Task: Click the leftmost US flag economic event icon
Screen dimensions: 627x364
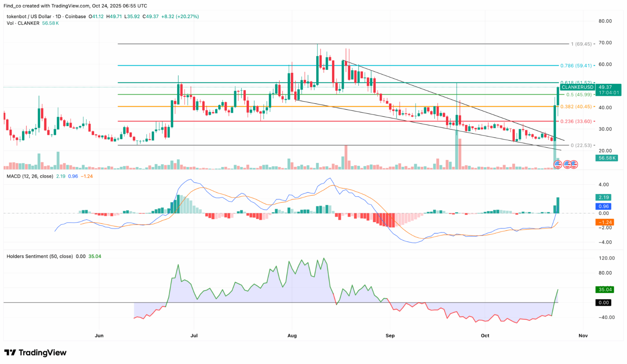Action: (558, 165)
